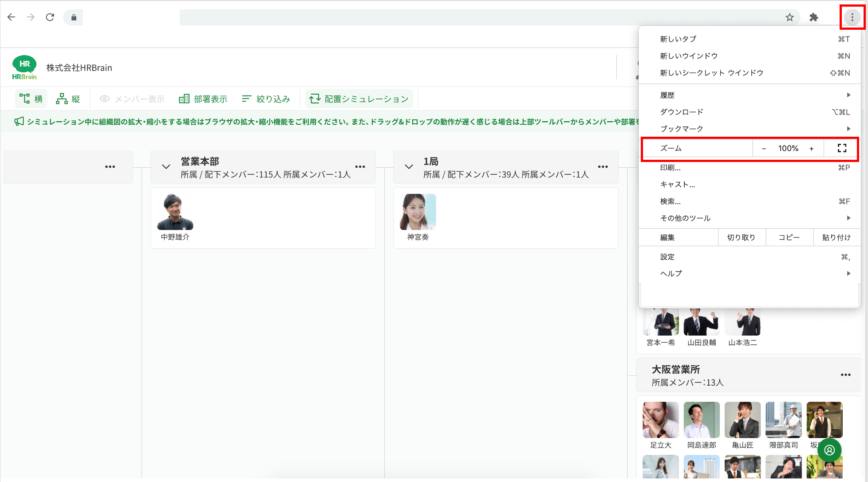Click 配置シミュレーション button
Viewport: 868px width, 482px height.
[359, 99]
